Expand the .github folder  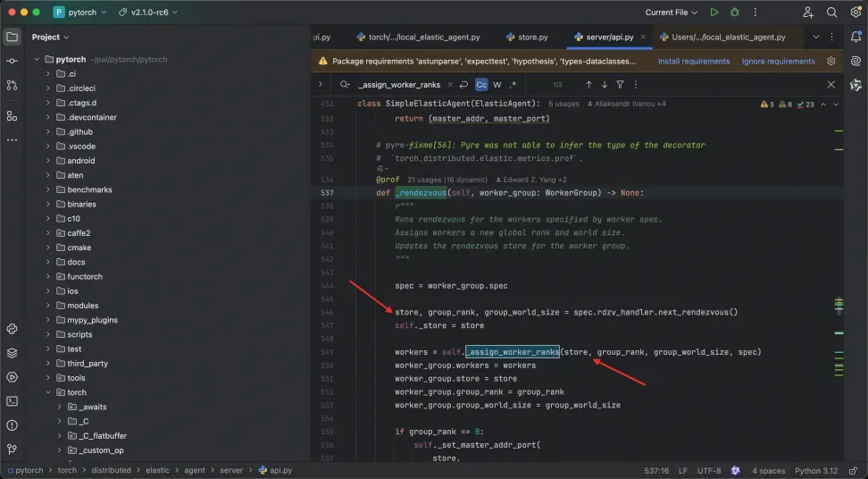(x=47, y=131)
